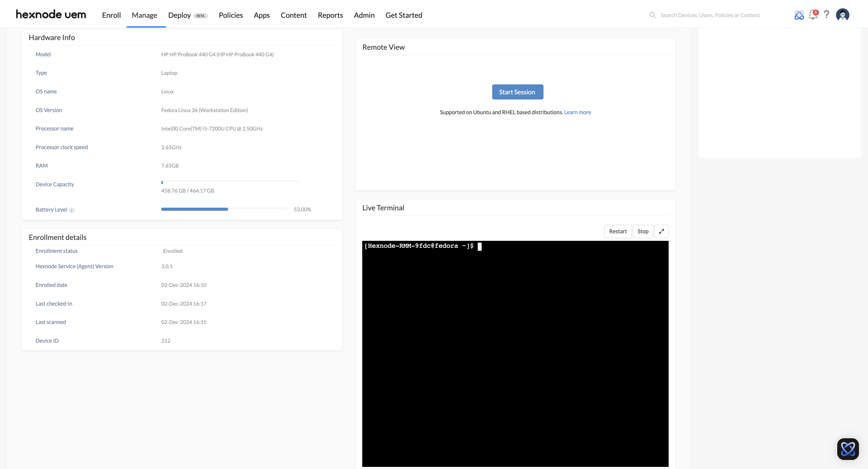Click the Hexnode UEM logo
Viewport: 868px width, 469px height.
(x=51, y=14)
